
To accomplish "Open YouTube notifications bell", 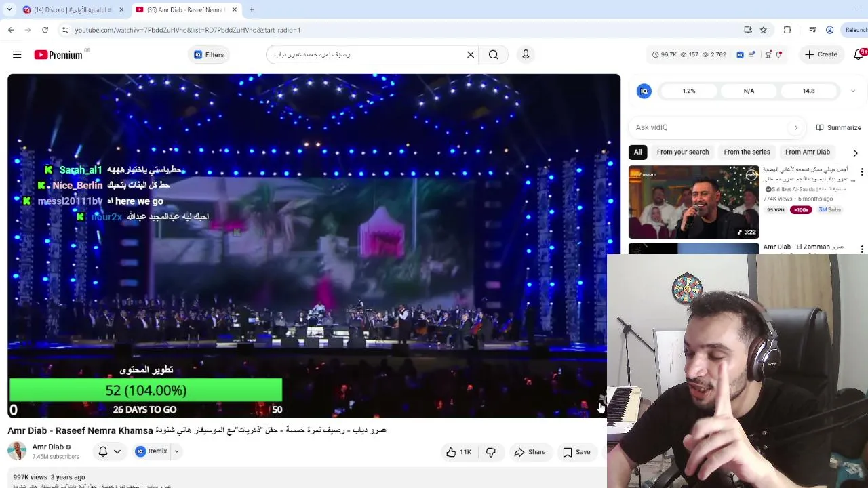I will click(859, 55).
